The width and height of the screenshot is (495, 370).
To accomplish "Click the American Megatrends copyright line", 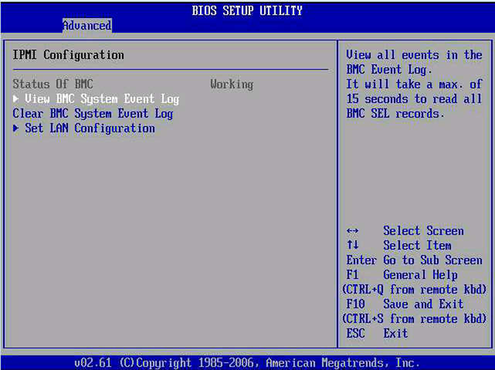I will 247,363.
